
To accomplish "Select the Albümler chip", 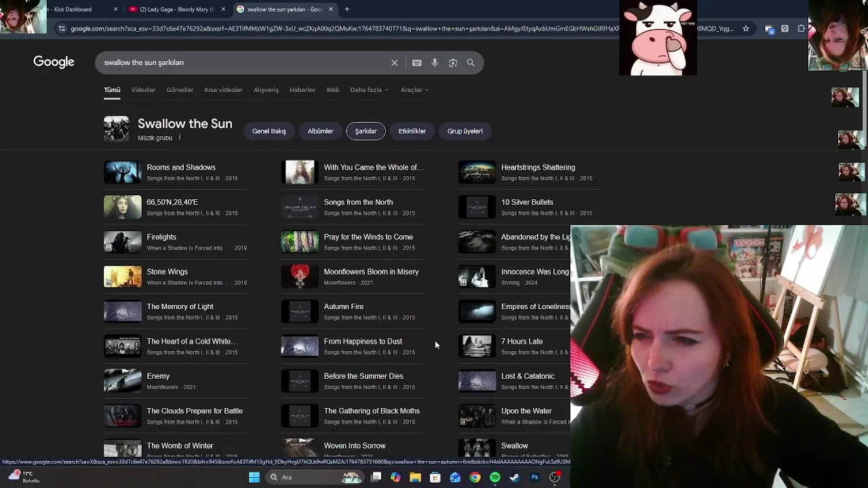I will coord(320,131).
